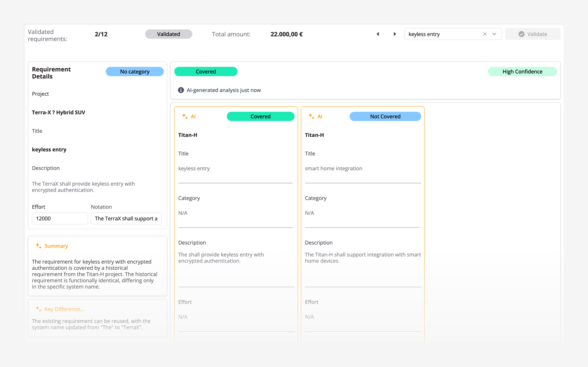
Task: Toggle the Not Covered badge on the smart home card
Action: coord(385,116)
